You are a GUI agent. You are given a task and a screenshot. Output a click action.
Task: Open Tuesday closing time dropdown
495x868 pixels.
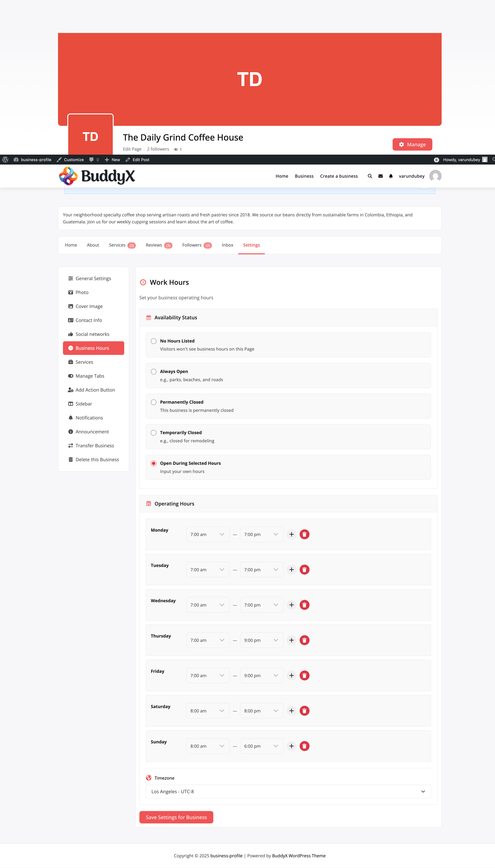point(261,569)
